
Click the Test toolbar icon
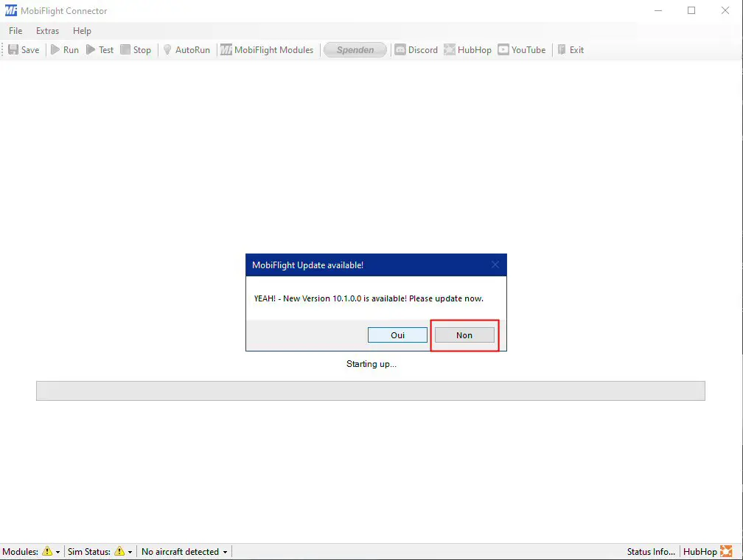click(91, 50)
